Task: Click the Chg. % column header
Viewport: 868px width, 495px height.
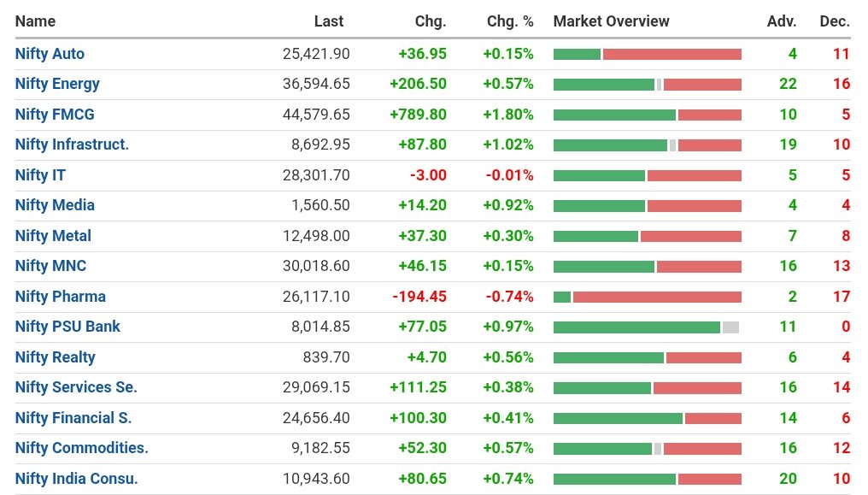Action: [x=510, y=21]
